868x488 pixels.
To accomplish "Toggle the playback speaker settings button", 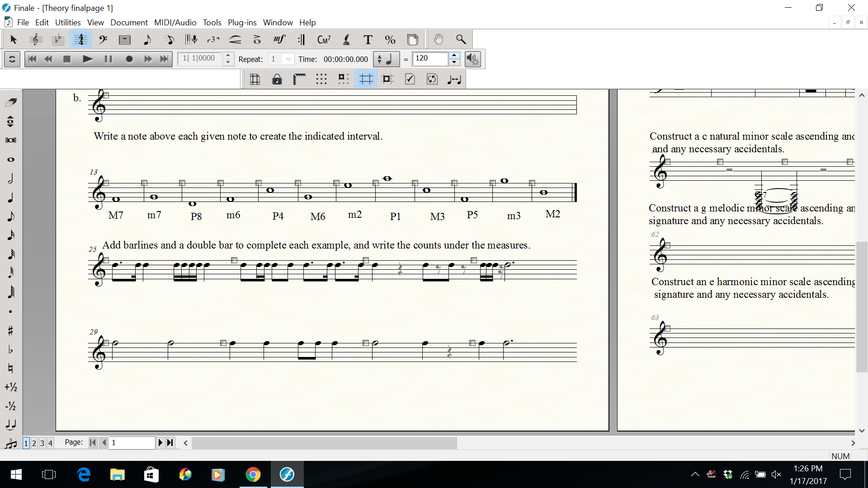I will click(x=472, y=59).
